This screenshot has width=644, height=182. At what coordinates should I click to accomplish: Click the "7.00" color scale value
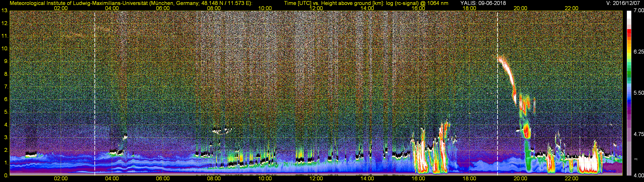click(638, 11)
